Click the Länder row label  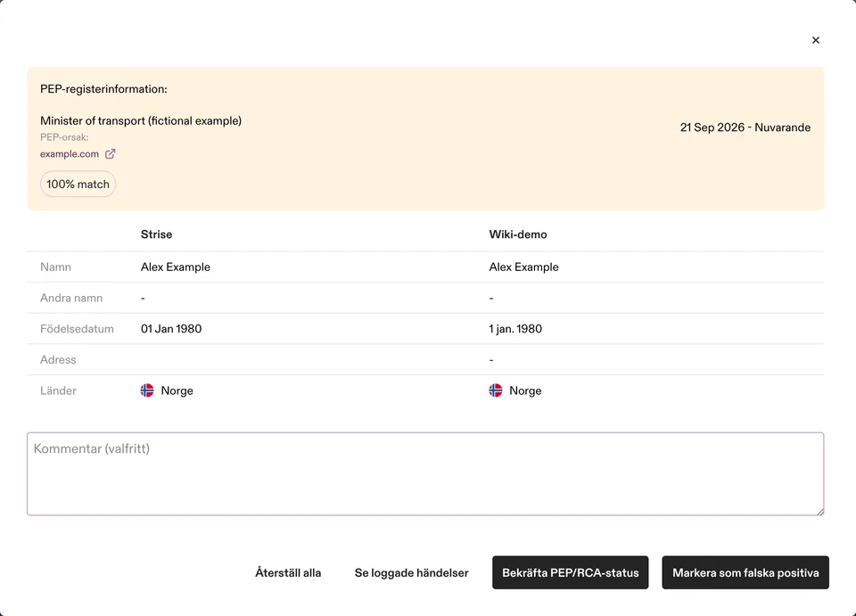click(x=59, y=390)
